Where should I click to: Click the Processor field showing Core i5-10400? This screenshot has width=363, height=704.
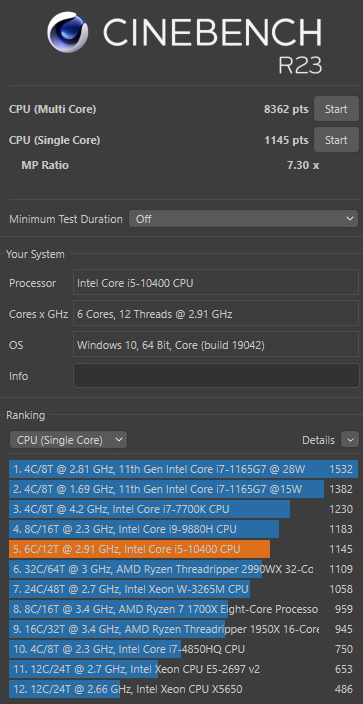(x=216, y=283)
